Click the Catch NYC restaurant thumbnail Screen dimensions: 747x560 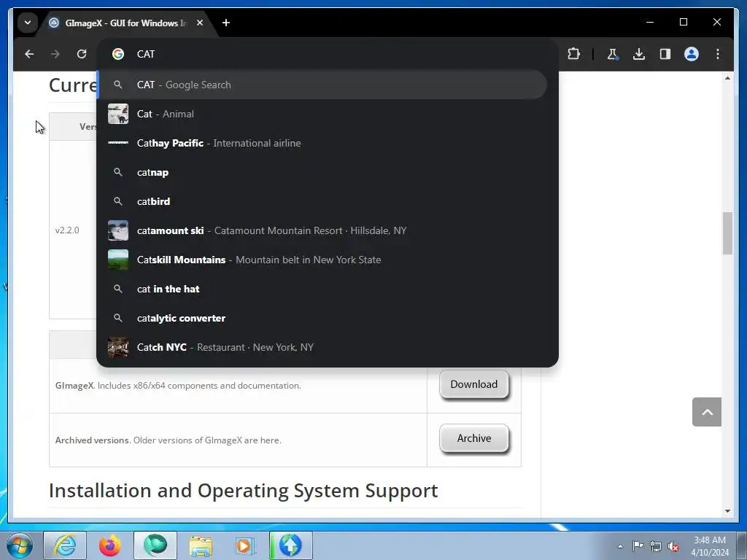(x=118, y=347)
